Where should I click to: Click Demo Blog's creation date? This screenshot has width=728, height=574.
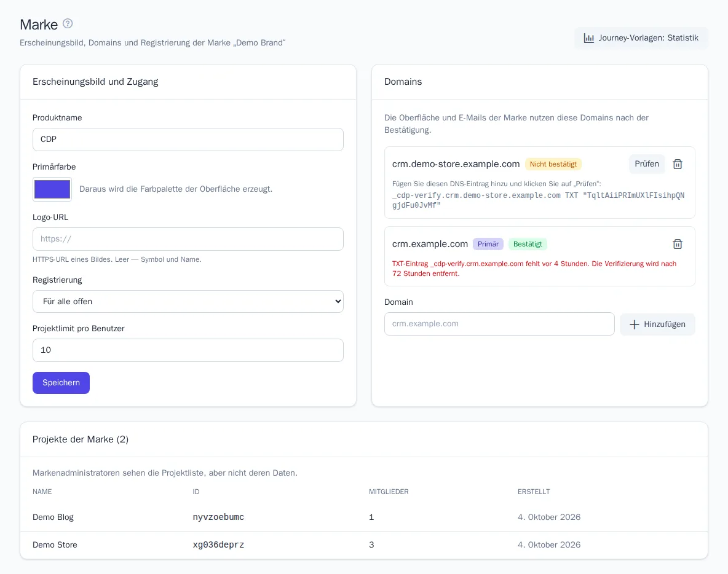pos(549,517)
